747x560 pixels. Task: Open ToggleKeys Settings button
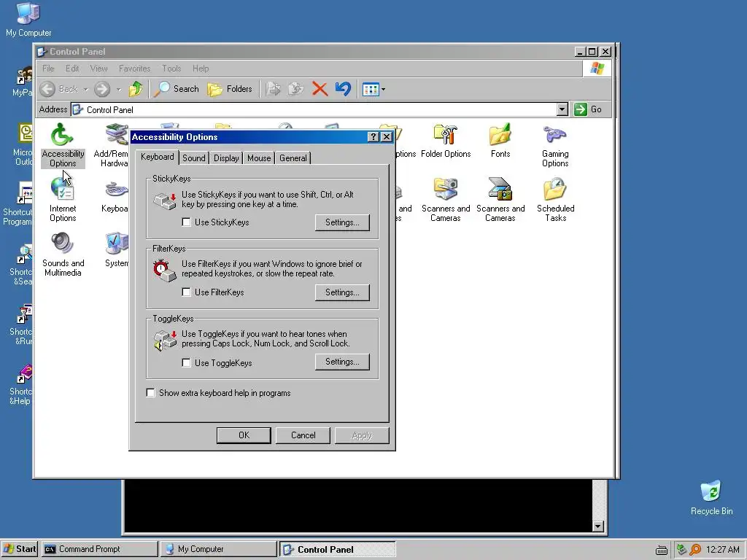[342, 362]
